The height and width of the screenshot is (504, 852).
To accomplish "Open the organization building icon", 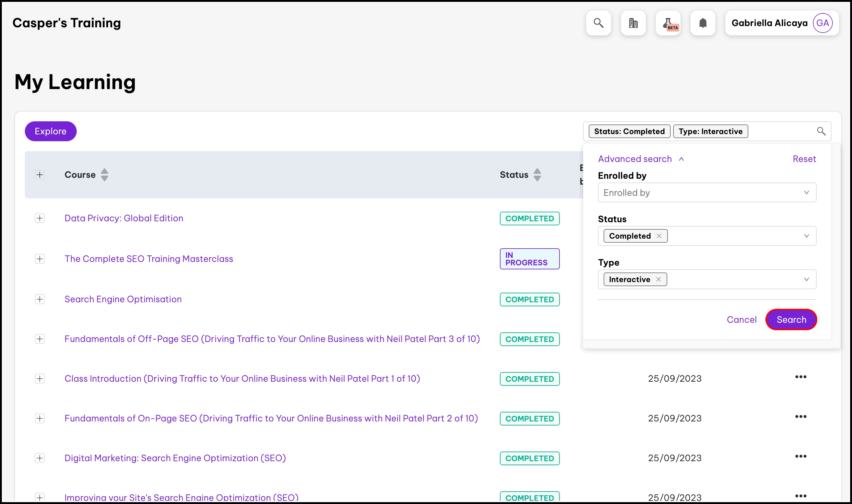I will [x=633, y=23].
